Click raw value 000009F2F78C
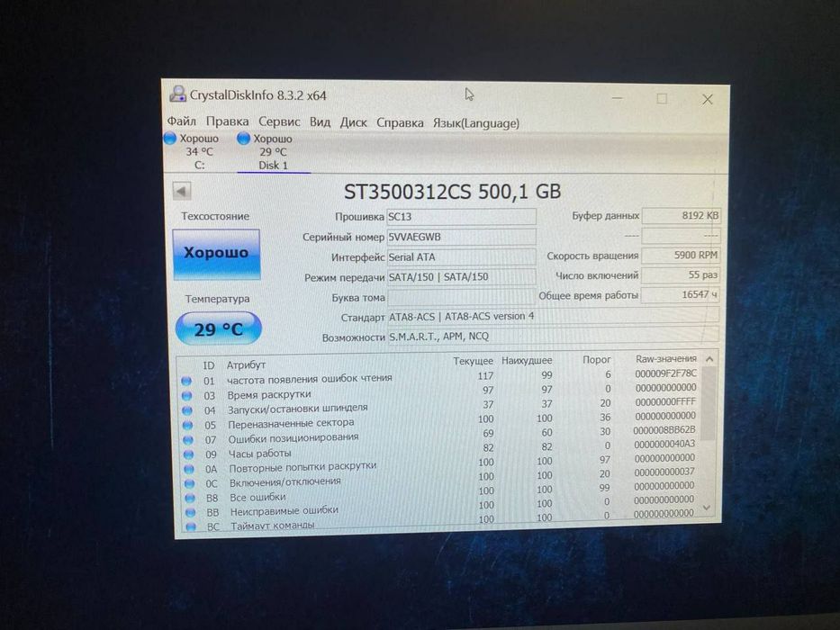This screenshot has height=630, width=840. [666, 373]
